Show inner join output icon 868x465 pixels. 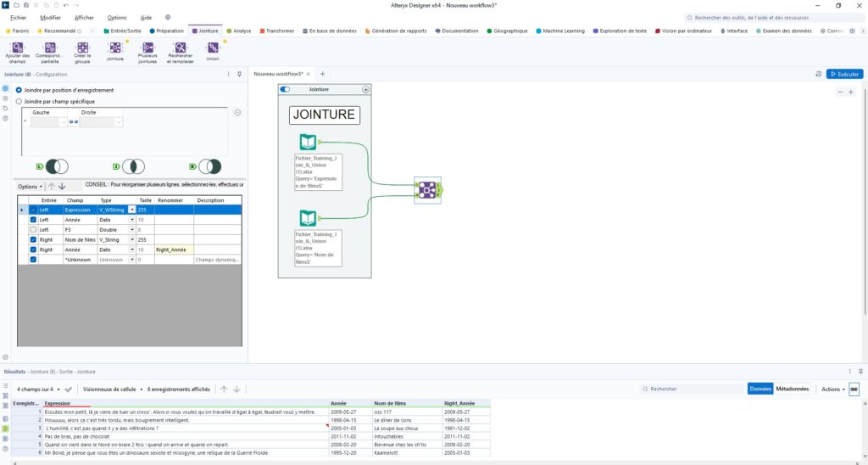click(129, 166)
